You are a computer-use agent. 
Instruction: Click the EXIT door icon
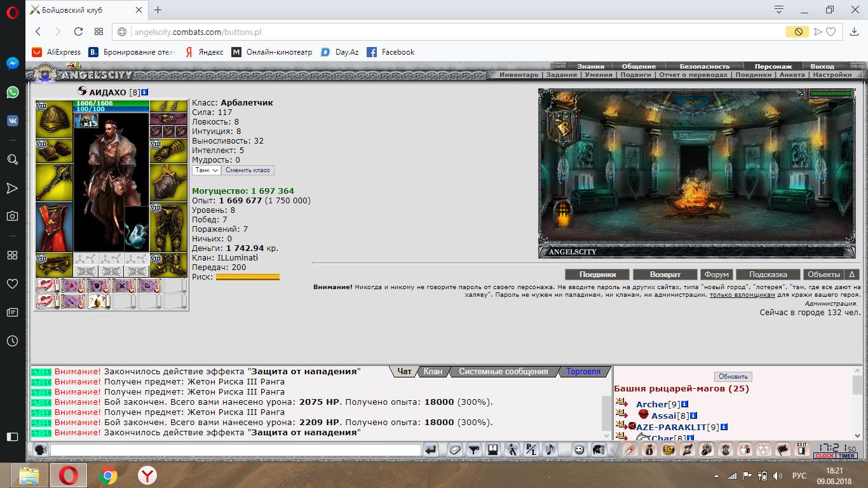[802, 450]
